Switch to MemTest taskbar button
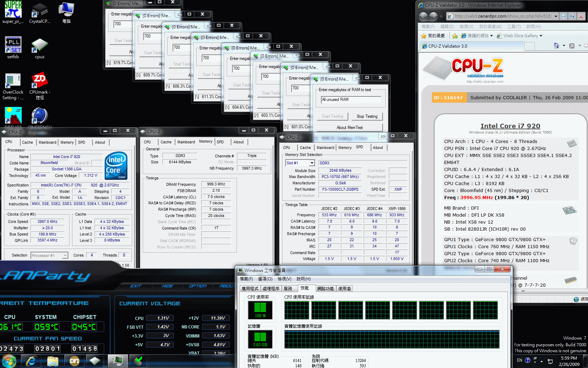This screenshot has width=588, height=368. (139, 361)
